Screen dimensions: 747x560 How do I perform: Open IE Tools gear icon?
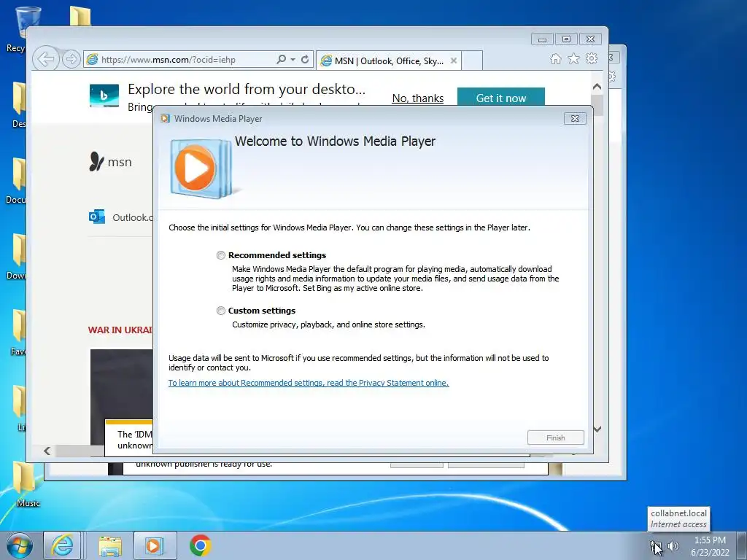592,58
